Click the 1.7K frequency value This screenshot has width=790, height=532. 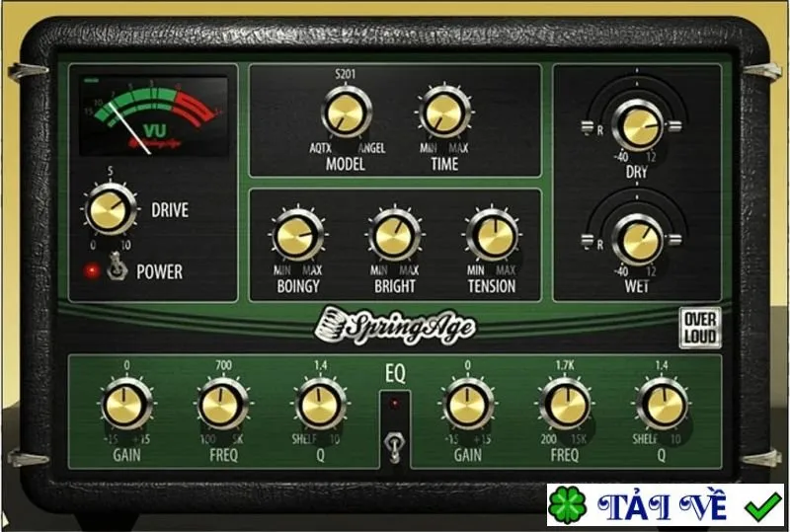click(564, 365)
